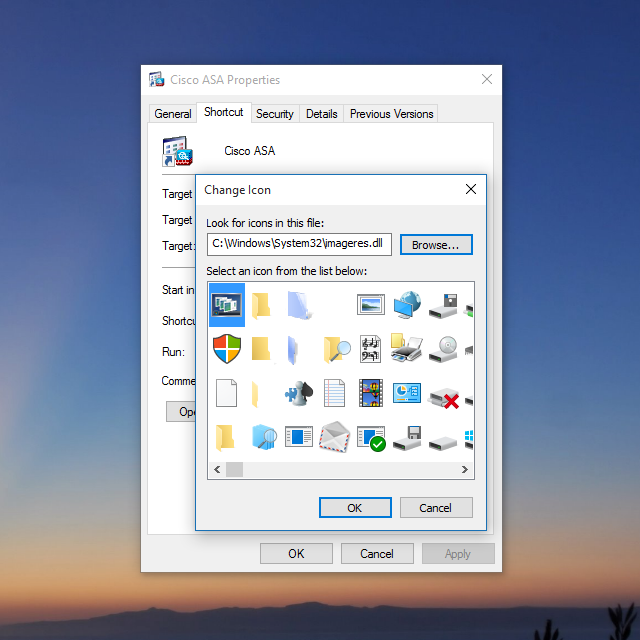Click Cancel in Cisco ASA Properties window
Image resolution: width=640 pixels, height=640 pixels.
click(x=377, y=553)
